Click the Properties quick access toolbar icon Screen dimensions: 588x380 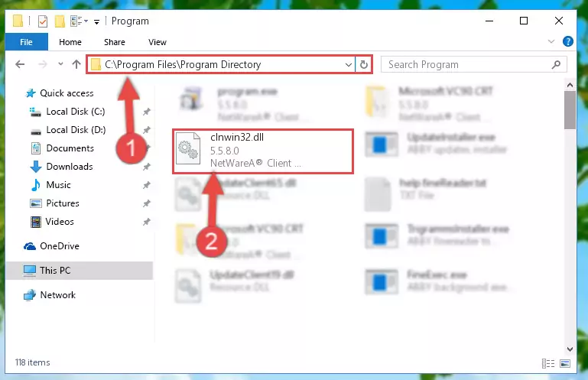click(x=43, y=21)
